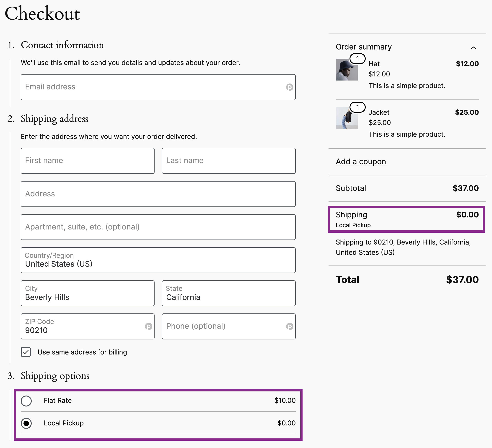Open the State selector showing California
The height and width of the screenshot is (448, 492).
click(228, 293)
